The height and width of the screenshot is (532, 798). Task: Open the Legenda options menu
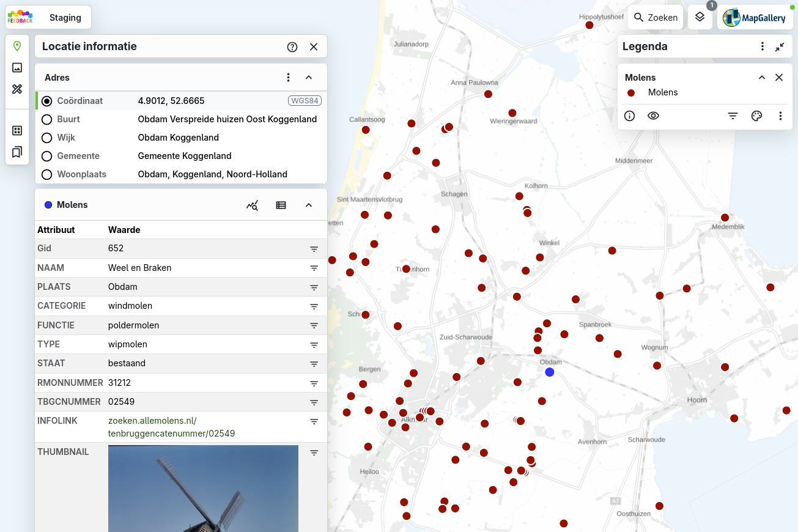coord(762,46)
